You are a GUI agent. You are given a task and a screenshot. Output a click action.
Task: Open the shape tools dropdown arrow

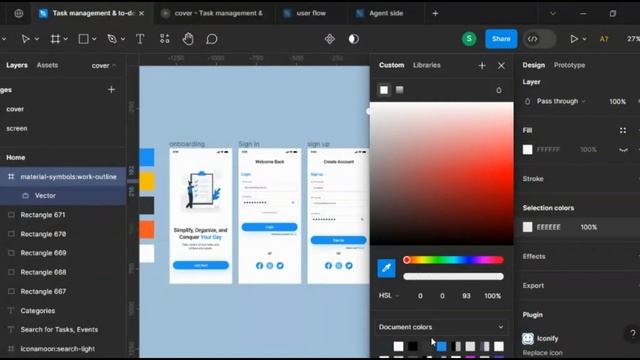(x=94, y=39)
